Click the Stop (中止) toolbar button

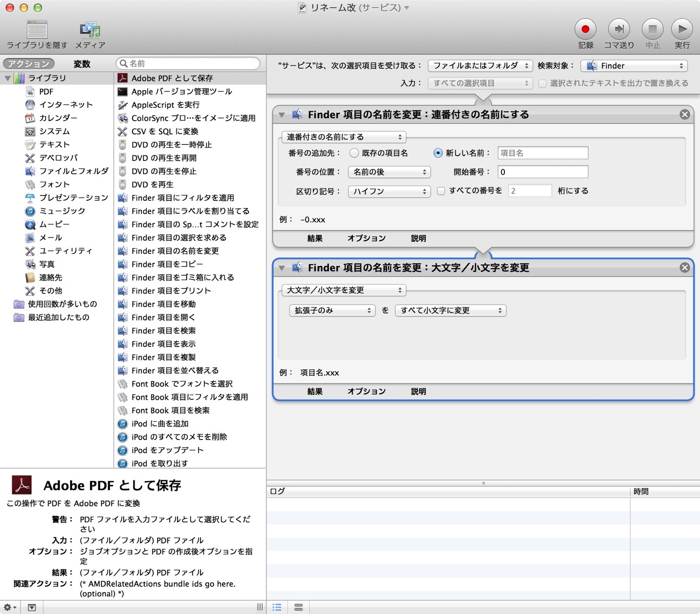652,29
